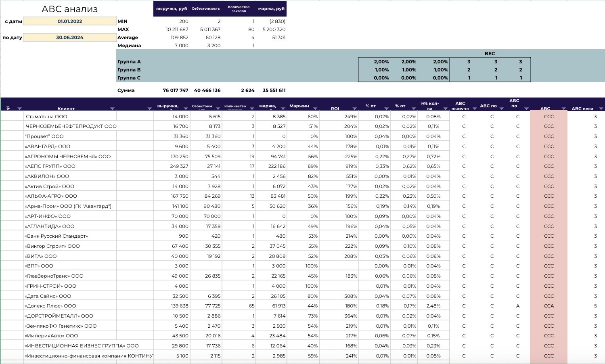Open the ABC веса column filter

[x=601, y=108]
